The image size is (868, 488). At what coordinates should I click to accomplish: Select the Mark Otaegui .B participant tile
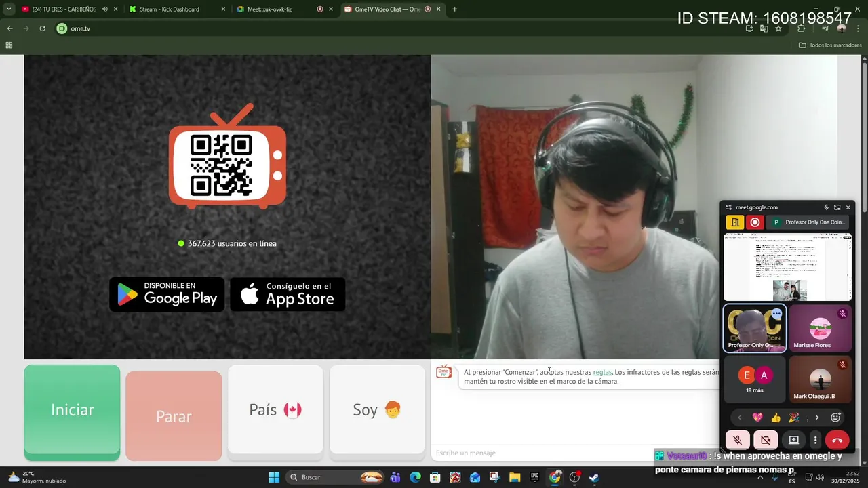pyautogui.click(x=820, y=379)
